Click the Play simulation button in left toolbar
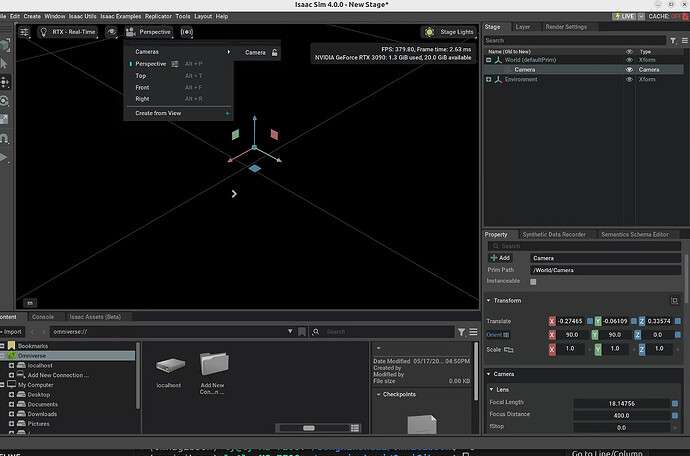 click(x=4, y=157)
